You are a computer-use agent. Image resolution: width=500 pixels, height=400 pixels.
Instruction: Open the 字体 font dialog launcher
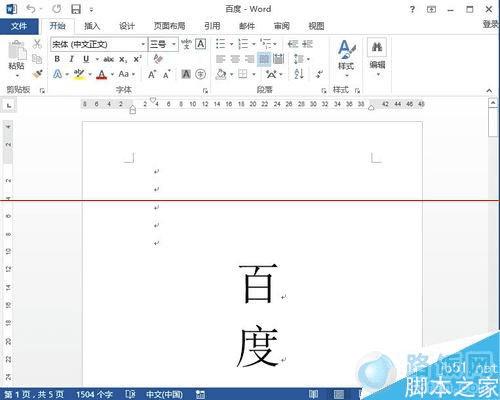pos(205,90)
